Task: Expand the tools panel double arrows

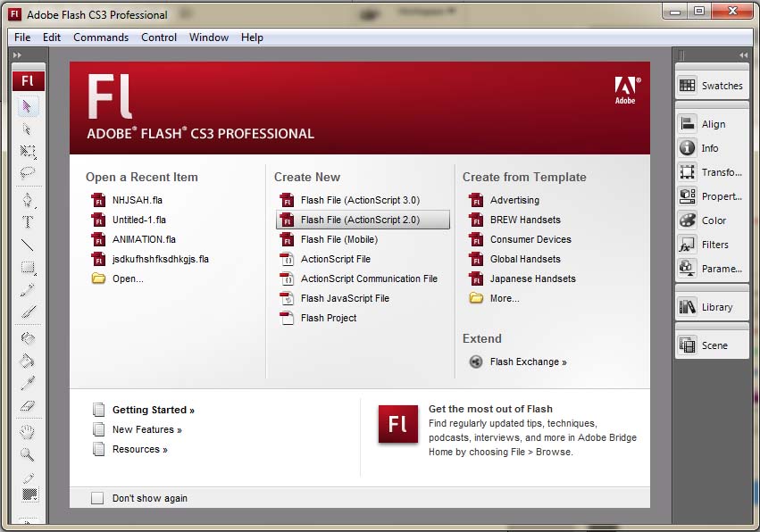Action: [18, 55]
